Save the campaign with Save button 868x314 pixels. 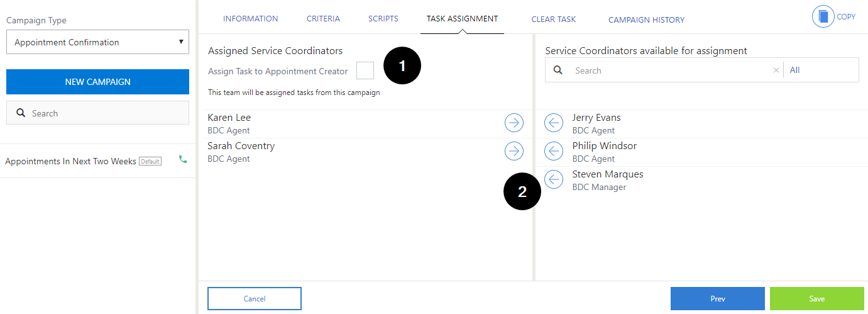(x=816, y=299)
